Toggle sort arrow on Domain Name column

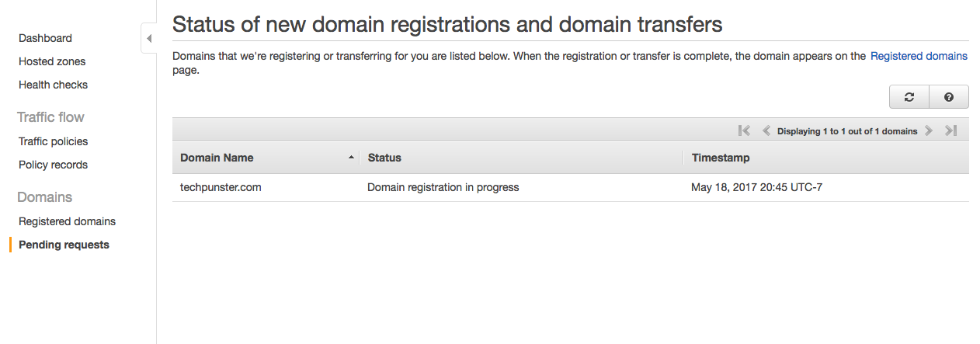[351, 158]
